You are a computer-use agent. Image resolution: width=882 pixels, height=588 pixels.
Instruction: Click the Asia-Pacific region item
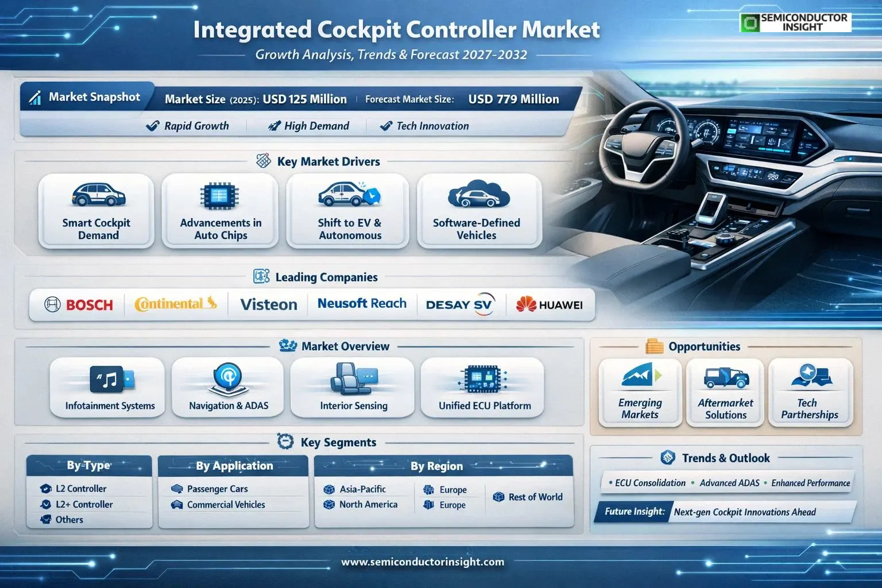tap(355, 489)
